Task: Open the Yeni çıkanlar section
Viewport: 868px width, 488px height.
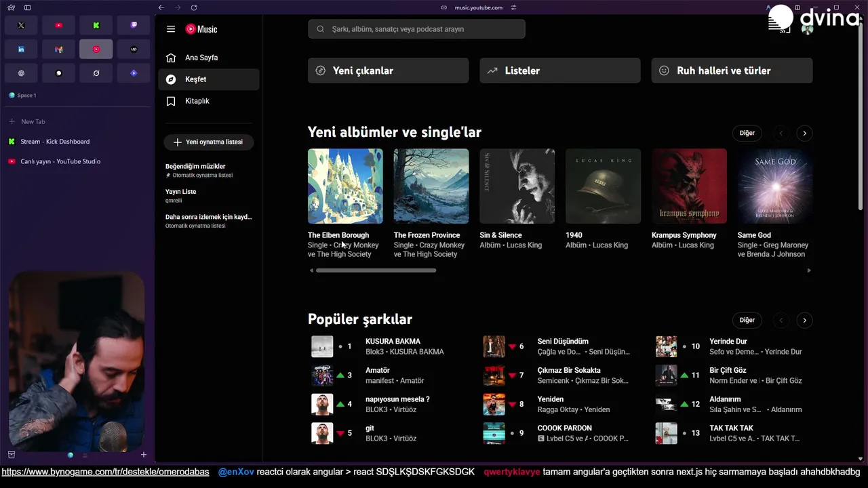Action: tap(388, 70)
